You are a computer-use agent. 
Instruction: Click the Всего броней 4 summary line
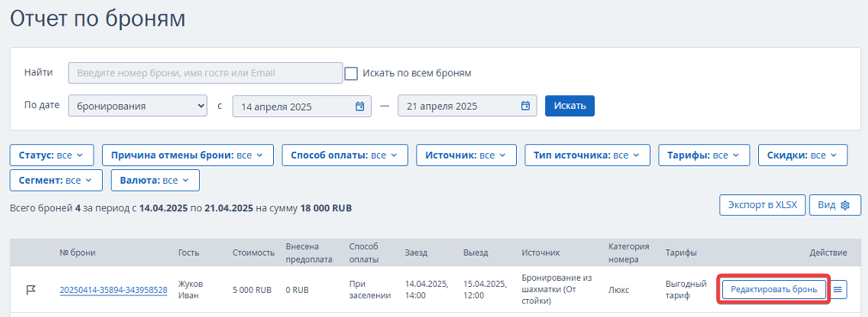[180, 209]
